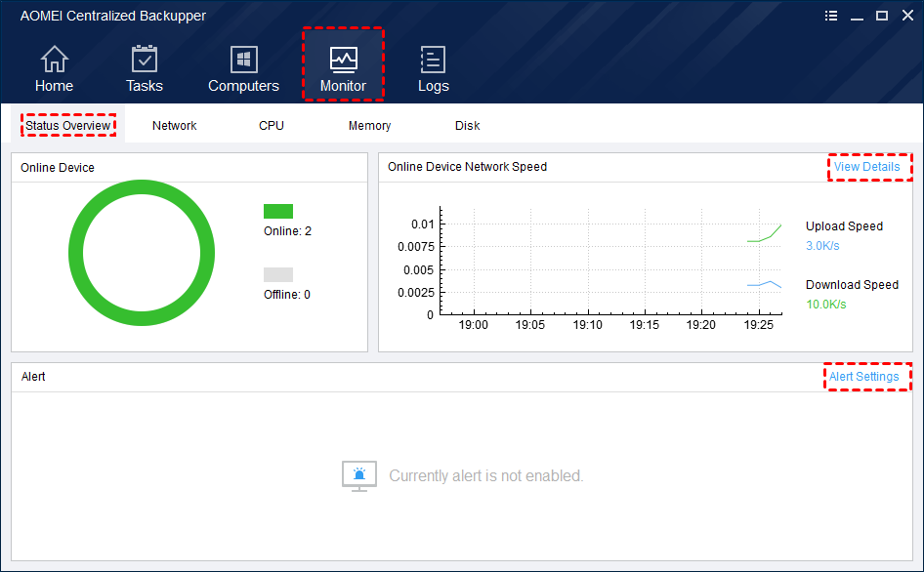This screenshot has width=924, height=572.
Task: Click the 0.01 y-axis label
Action: [423, 224]
